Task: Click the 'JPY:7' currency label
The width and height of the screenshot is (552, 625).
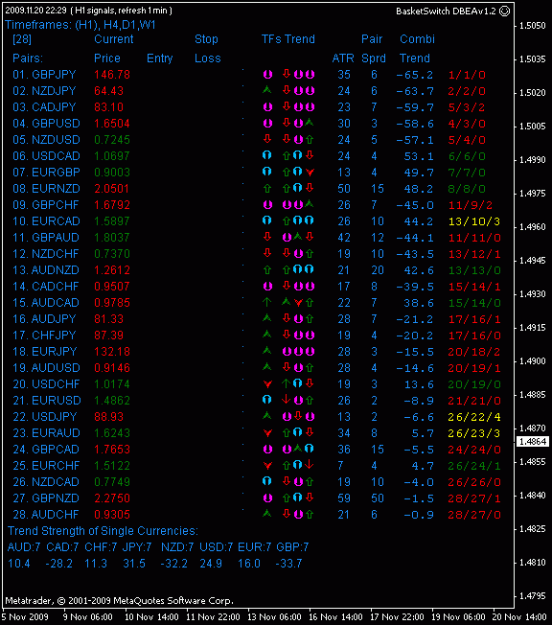Action: [137, 547]
